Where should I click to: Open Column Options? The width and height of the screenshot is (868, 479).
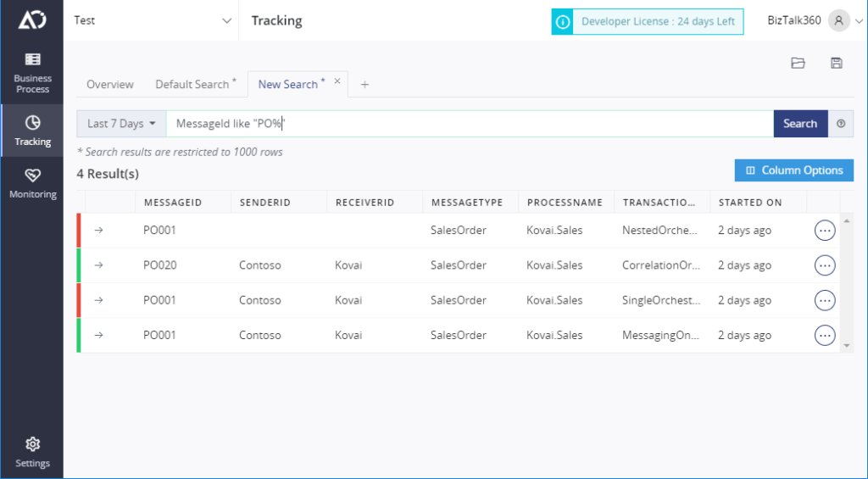[793, 170]
